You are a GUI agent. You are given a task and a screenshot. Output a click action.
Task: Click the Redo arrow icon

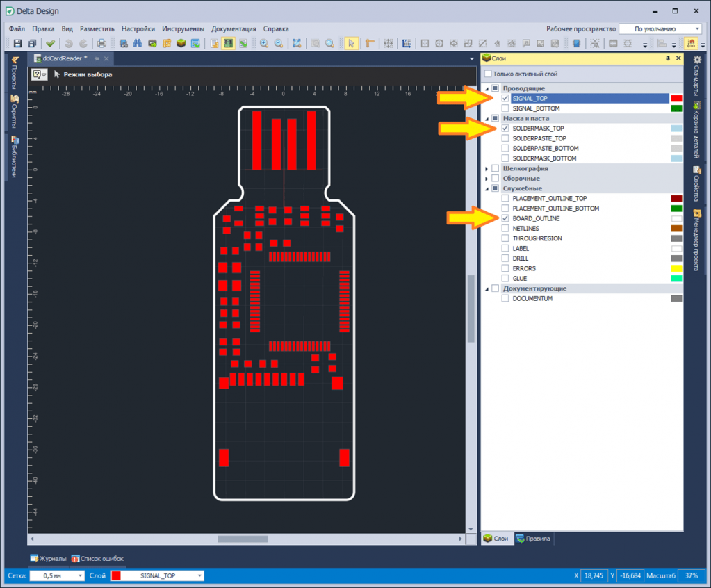(x=83, y=44)
